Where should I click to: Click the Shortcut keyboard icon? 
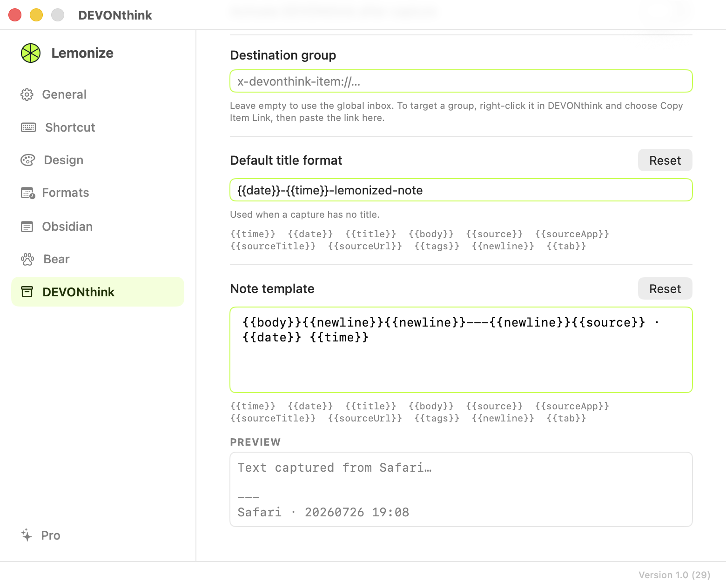[x=28, y=127]
